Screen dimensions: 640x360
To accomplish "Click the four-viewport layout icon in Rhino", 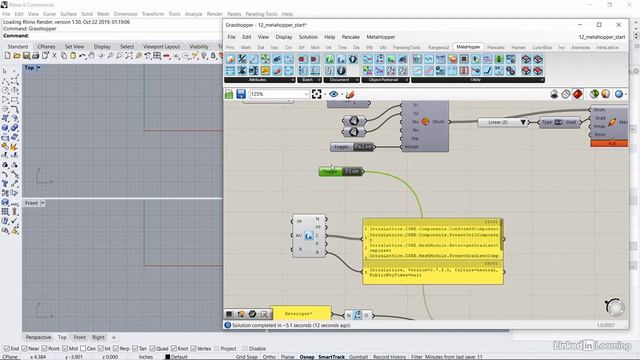I will (x=157, y=56).
